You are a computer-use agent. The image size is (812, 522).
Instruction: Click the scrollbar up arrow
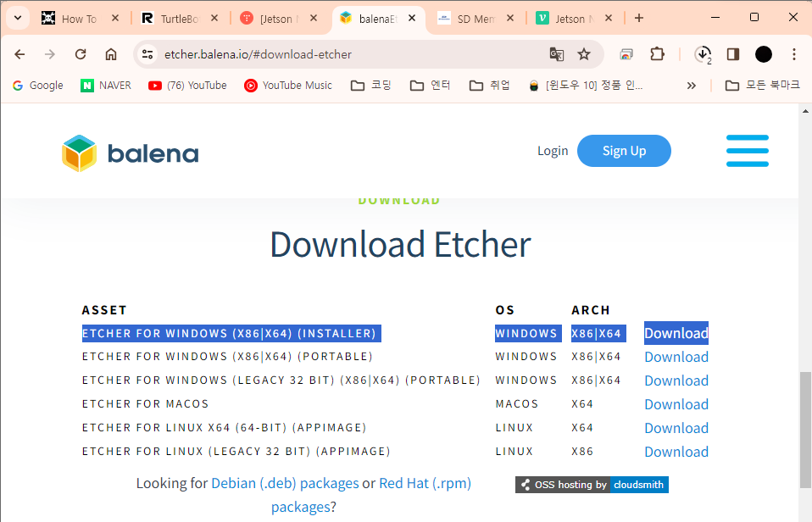coord(805,110)
